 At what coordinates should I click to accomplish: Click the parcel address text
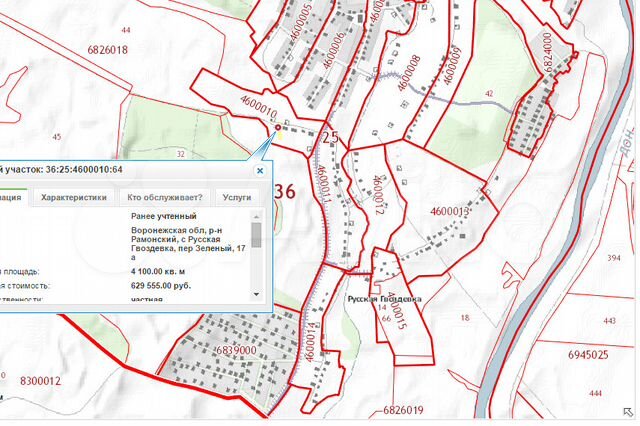188,243
